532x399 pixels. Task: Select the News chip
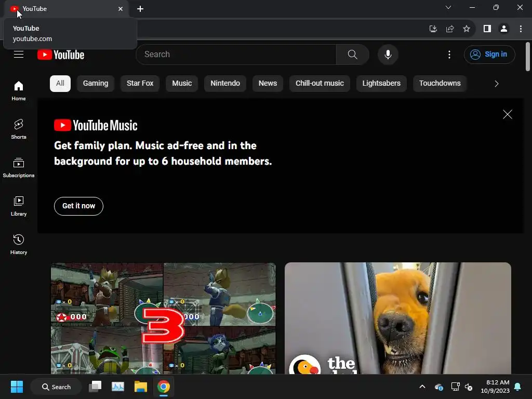[x=268, y=84]
